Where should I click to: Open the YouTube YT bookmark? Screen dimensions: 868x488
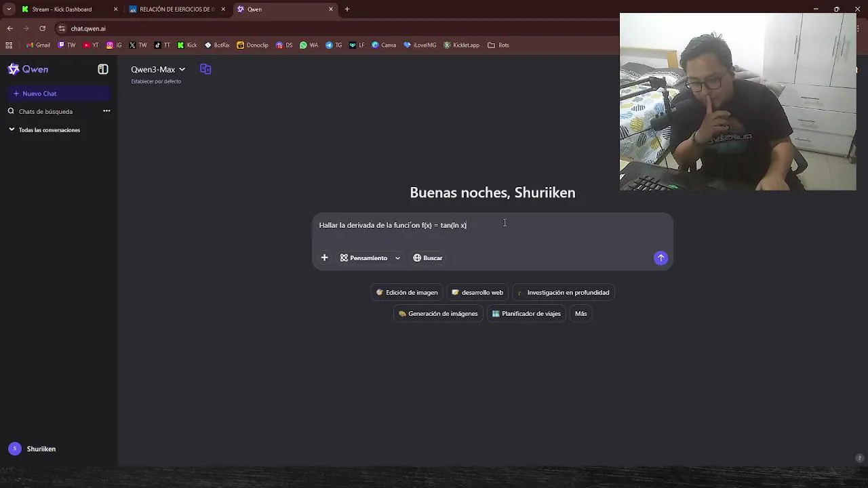coord(91,45)
